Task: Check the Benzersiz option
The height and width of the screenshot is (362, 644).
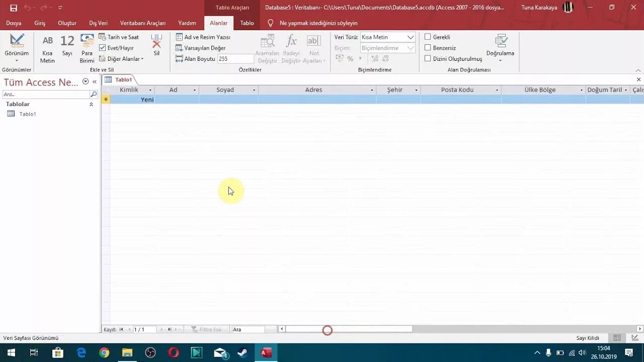Action: 427,48
